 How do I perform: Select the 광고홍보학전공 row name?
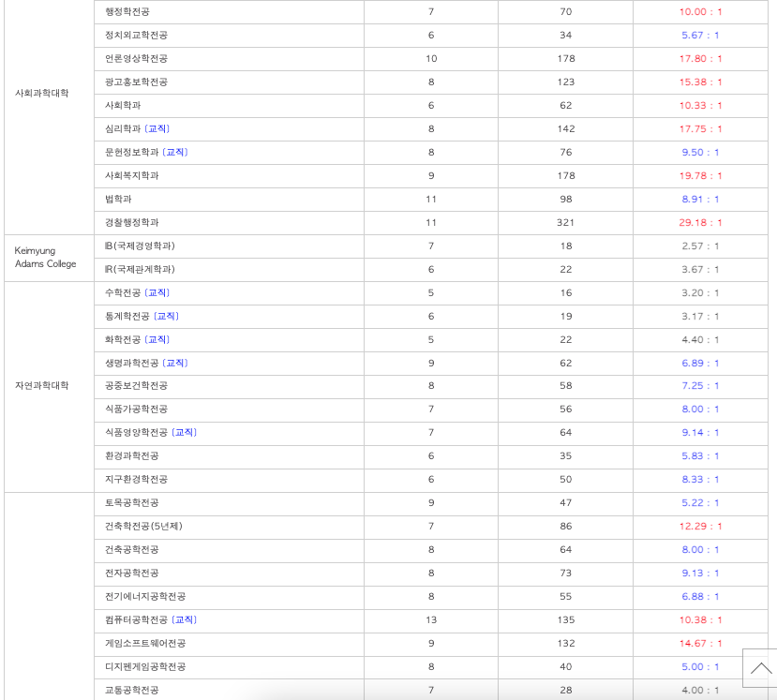(x=136, y=82)
